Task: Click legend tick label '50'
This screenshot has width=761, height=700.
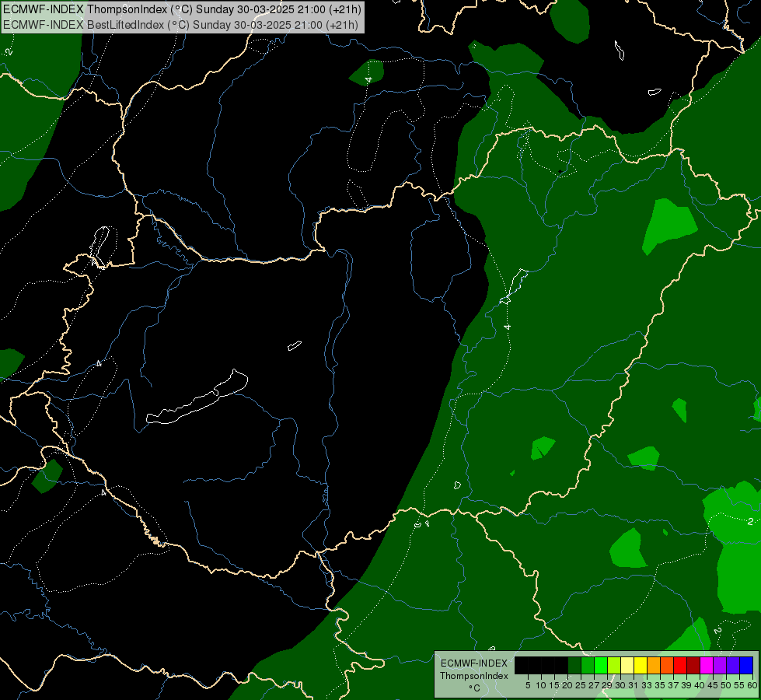Action: click(726, 685)
